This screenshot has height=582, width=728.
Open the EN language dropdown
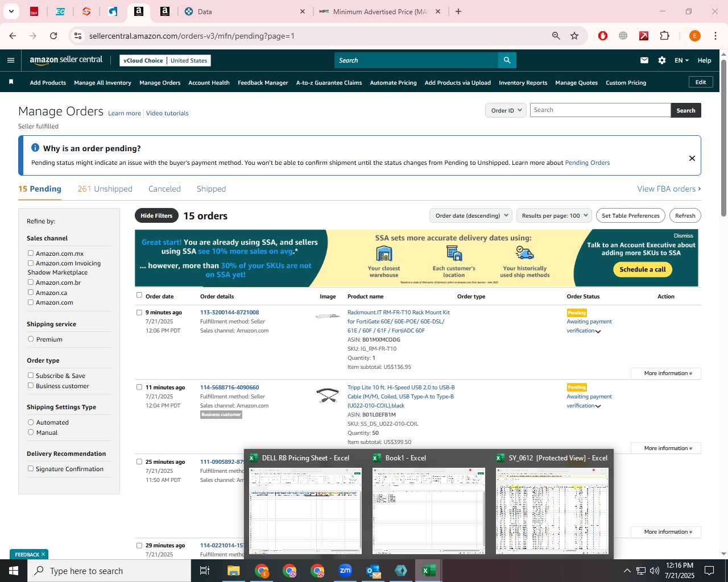[681, 60]
